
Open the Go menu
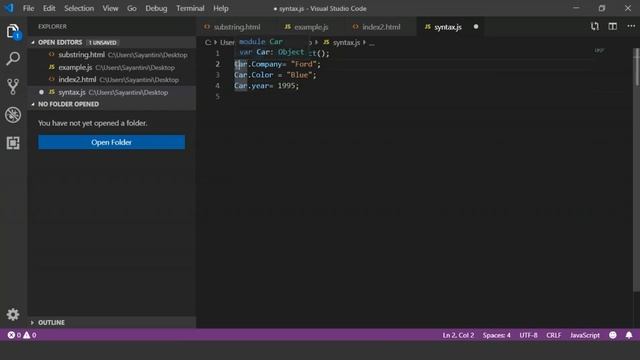(x=131, y=8)
